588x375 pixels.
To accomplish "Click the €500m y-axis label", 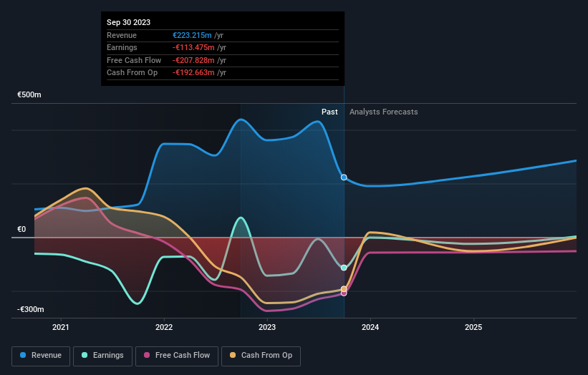I will tap(29, 94).
